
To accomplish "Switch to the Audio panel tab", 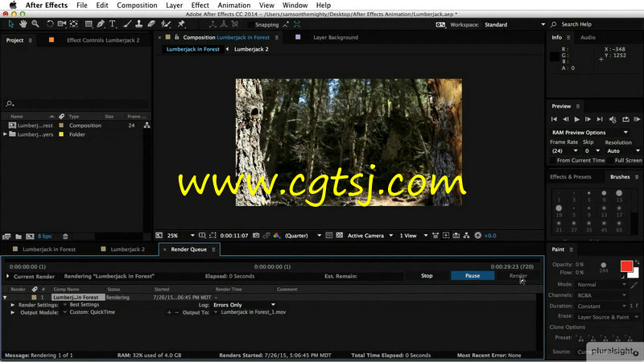I will point(588,37).
